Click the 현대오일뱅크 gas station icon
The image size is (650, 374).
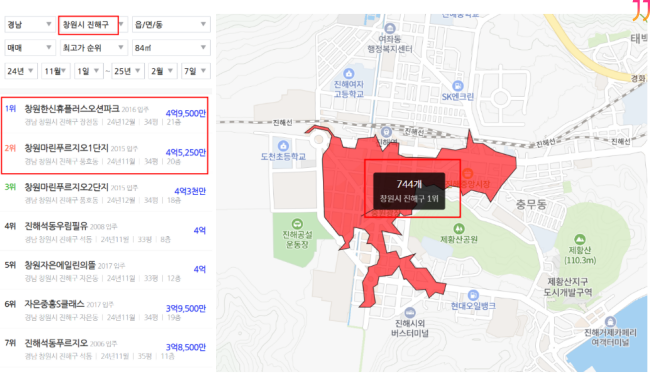pyautogui.click(x=473, y=295)
